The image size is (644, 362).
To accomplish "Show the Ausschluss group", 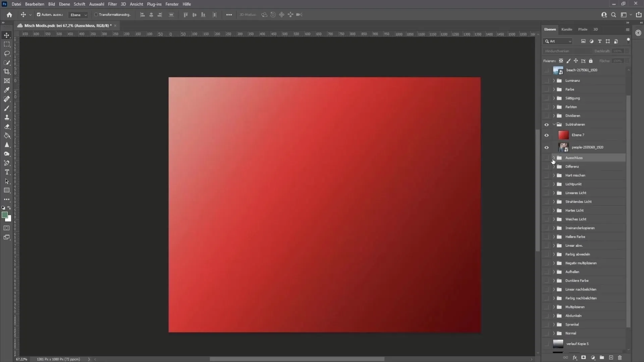I will [546, 158].
